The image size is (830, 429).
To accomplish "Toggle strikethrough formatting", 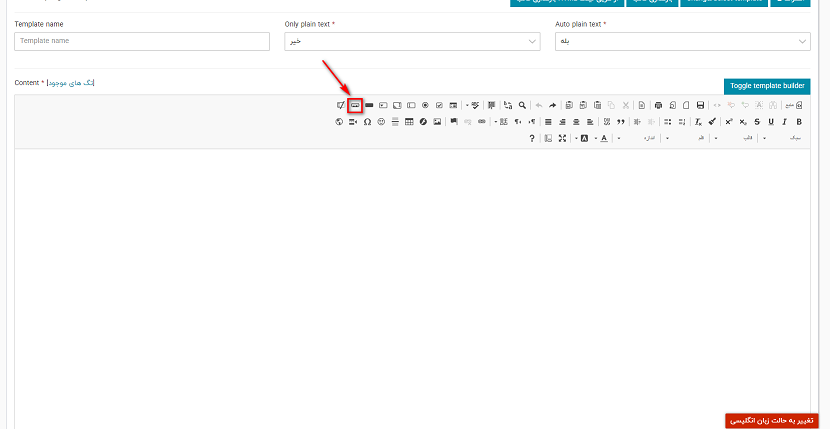I will coord(757,122).
